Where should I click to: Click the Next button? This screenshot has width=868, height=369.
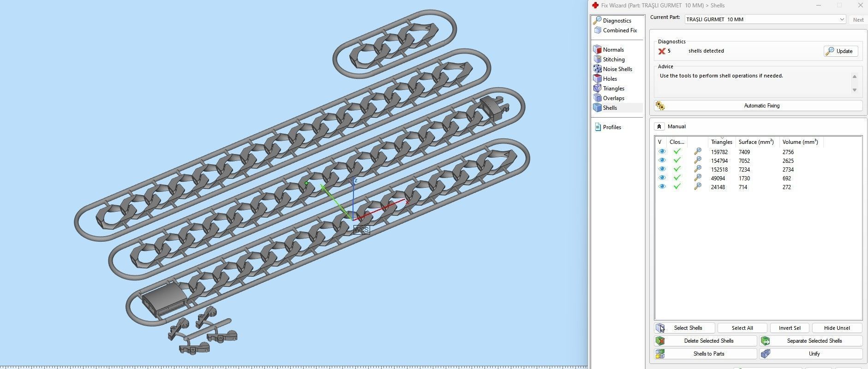click(x=858, y=20)
